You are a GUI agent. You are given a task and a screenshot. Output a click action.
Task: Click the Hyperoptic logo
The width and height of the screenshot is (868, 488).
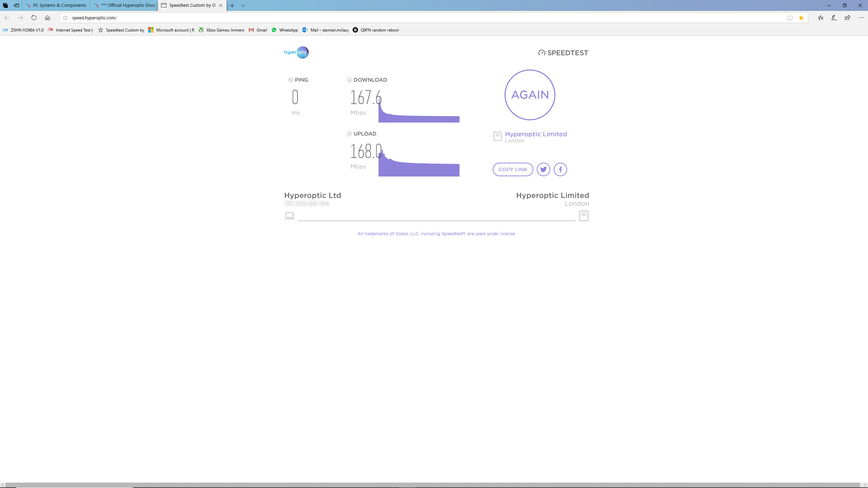(296, 52)
